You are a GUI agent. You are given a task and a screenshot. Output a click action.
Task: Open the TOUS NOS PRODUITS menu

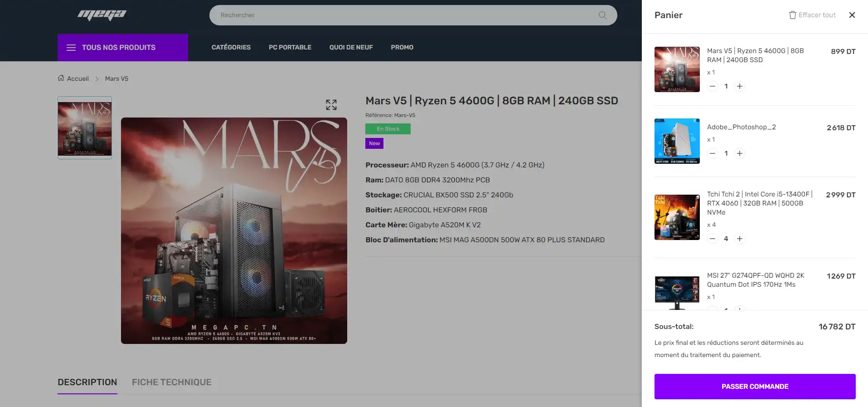(123, 47)
